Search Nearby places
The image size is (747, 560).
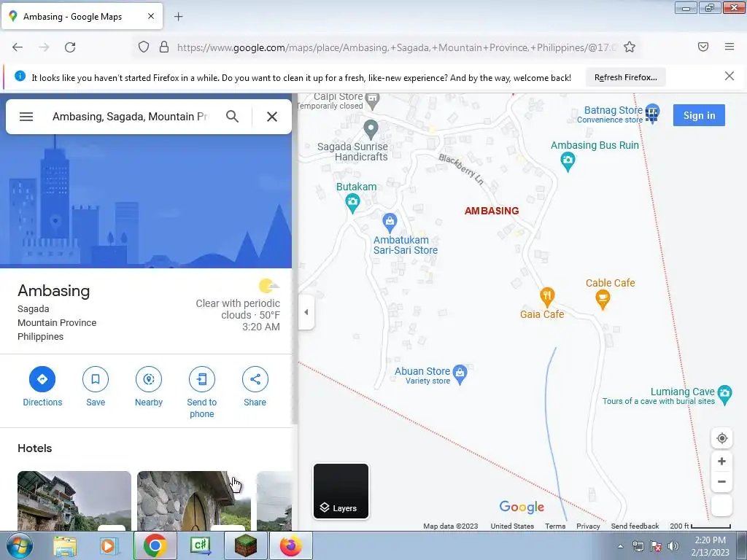(149, 386)
